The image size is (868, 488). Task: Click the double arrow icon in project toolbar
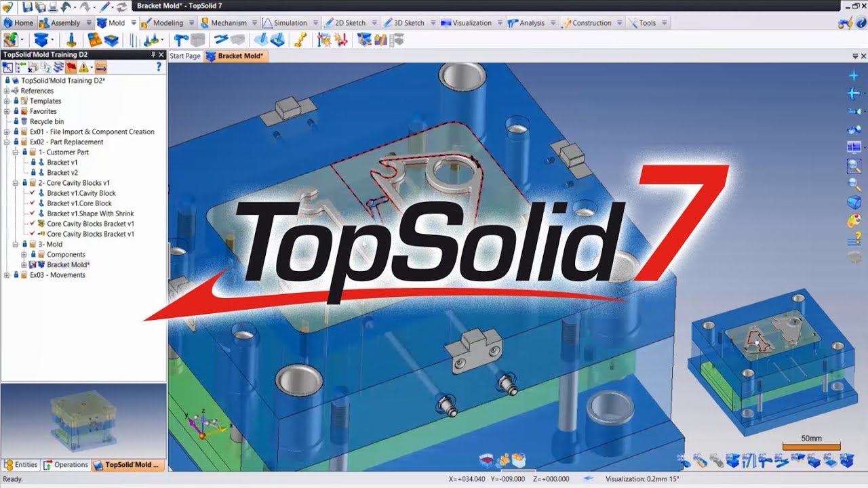pos(100,67)
